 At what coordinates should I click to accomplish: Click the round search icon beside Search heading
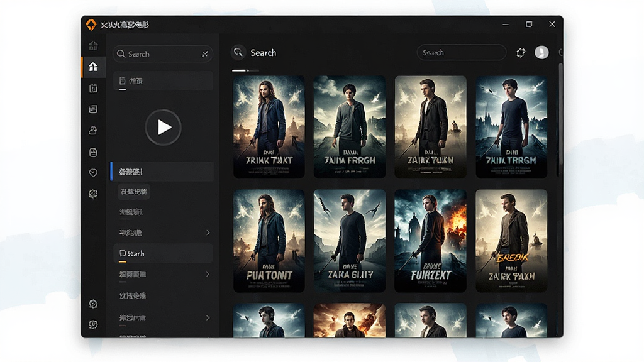tap(238, 53)
